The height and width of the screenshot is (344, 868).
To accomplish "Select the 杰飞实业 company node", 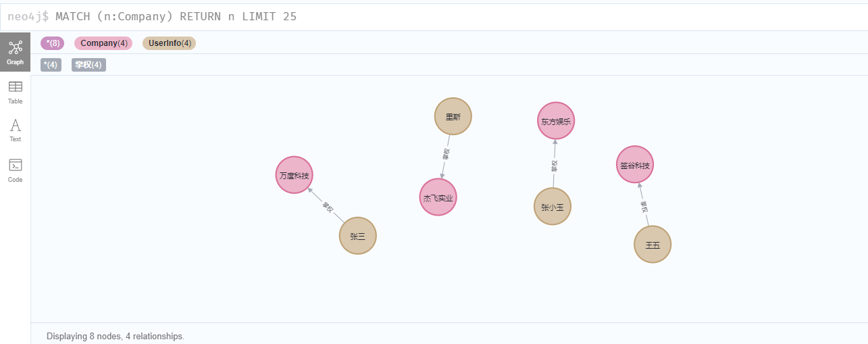I will 438,197.
